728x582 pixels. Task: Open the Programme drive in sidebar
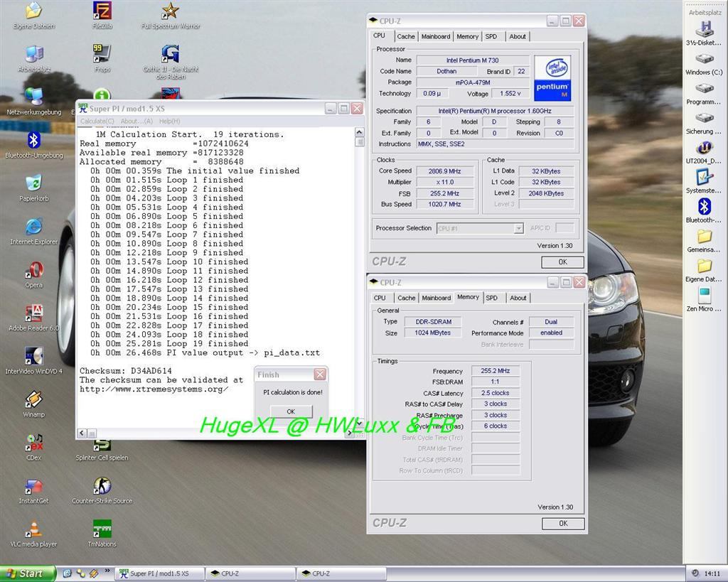click(x=704, y=93)
